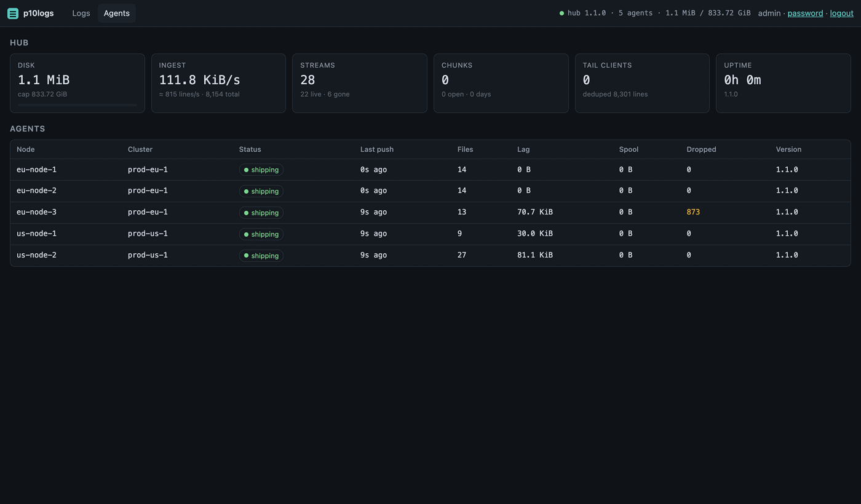Click the Cluster column header
The image size is (861, 504).
coord(140,149)
